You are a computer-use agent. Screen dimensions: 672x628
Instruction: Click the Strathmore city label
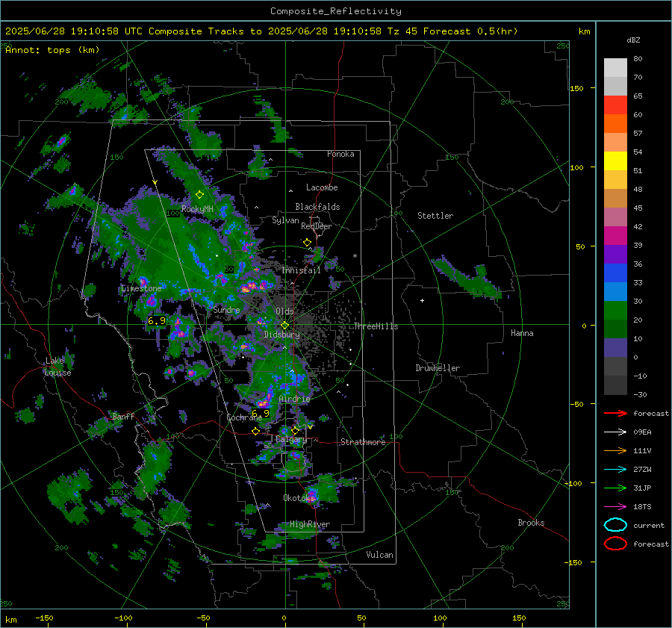363,442
